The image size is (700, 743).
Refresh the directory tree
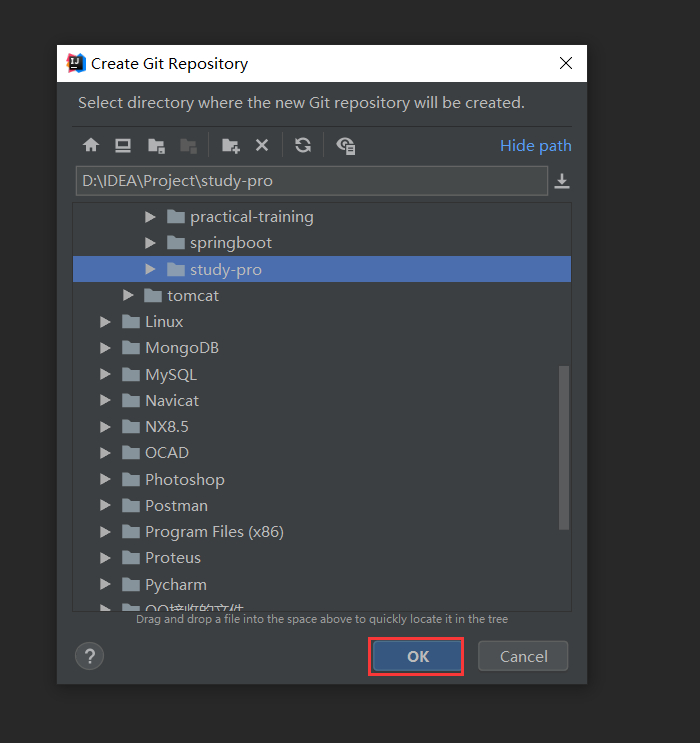tap(303, 145)
